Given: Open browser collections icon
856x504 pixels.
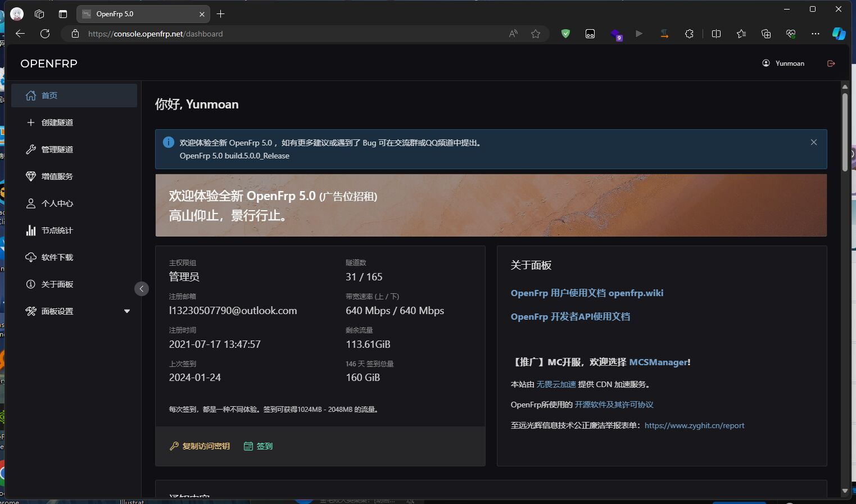Looking at the screenshot, I should pyautogui.click(x=766, y=34).
